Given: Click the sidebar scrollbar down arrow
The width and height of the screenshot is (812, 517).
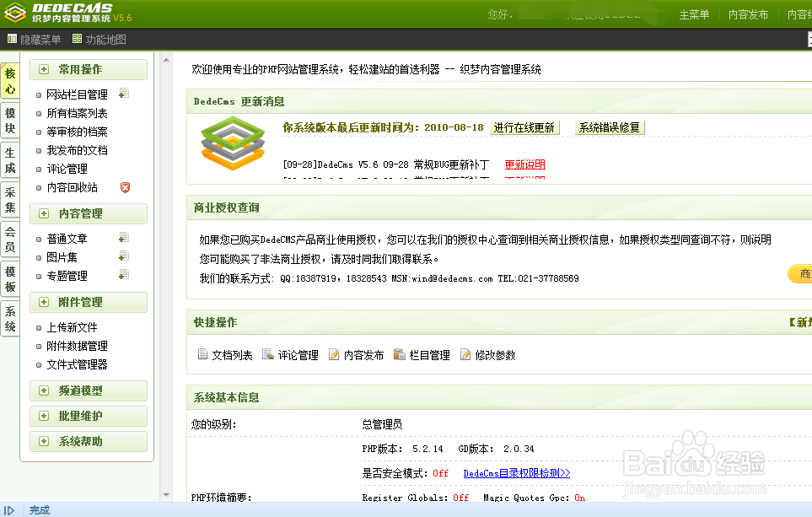Looking at the screenshot, I should (166, 495).
